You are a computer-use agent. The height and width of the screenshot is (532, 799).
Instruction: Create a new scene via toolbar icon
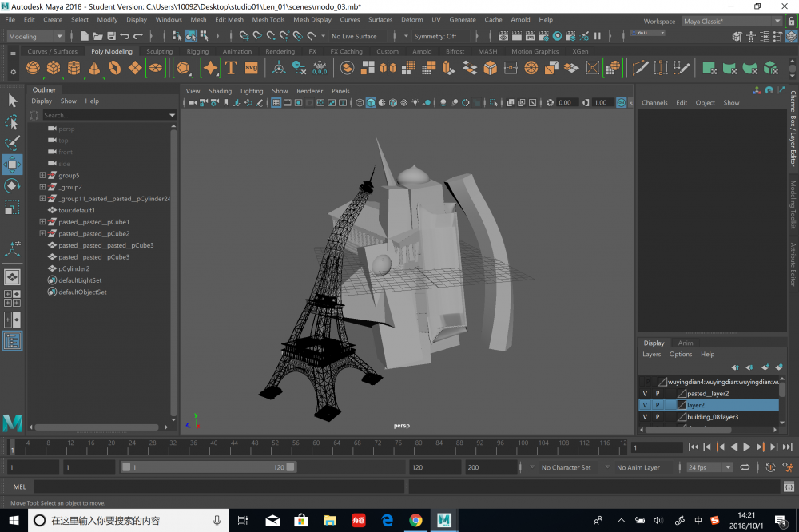[85, 36]
